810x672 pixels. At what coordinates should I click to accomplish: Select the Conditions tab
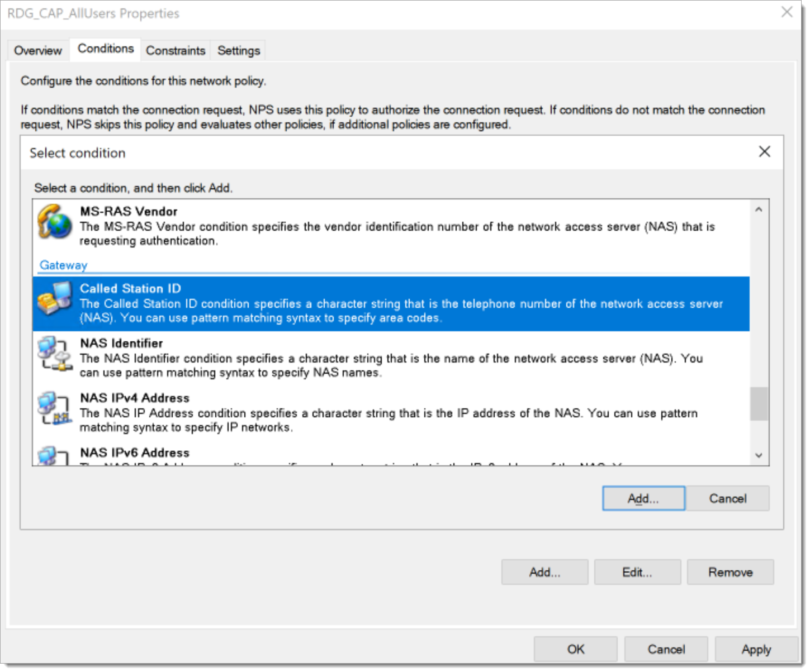coord(106,49)
